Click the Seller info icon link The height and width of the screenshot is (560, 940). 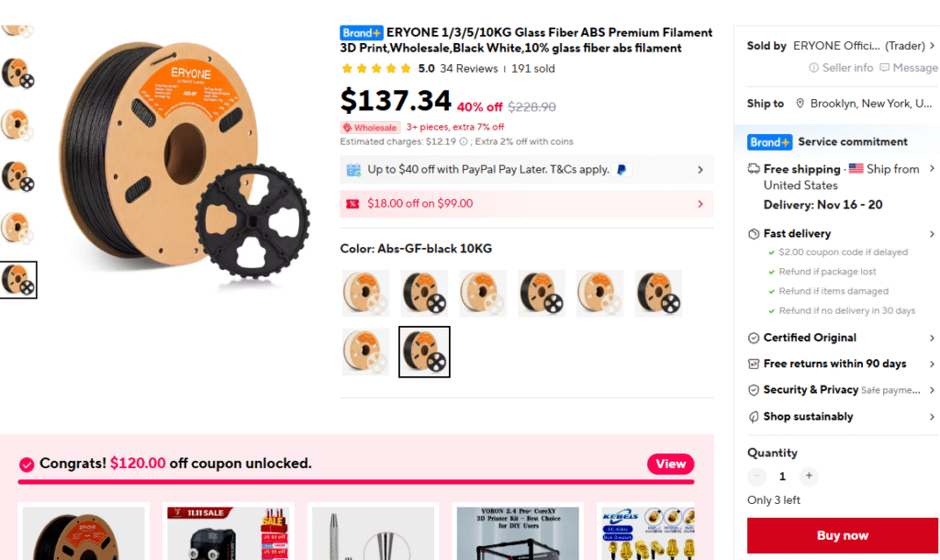point(813,68)
